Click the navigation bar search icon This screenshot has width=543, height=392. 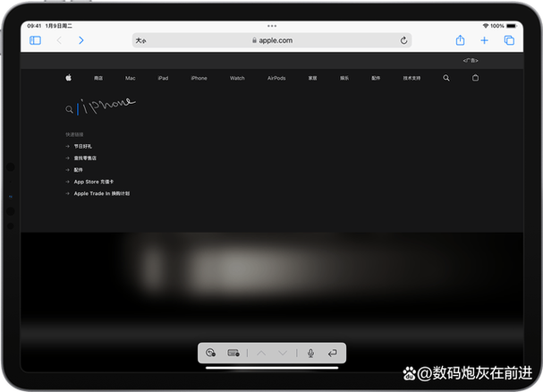(x=446, y=78)
